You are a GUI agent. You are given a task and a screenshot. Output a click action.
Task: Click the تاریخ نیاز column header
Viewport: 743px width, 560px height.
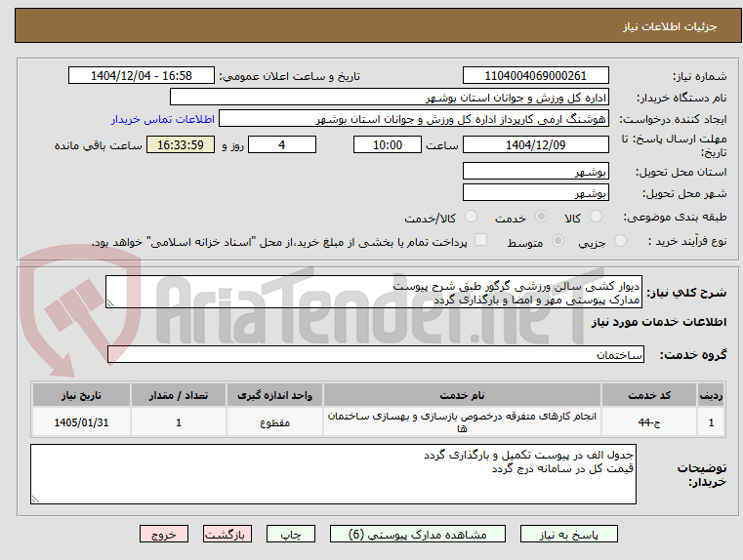[81, 395]
